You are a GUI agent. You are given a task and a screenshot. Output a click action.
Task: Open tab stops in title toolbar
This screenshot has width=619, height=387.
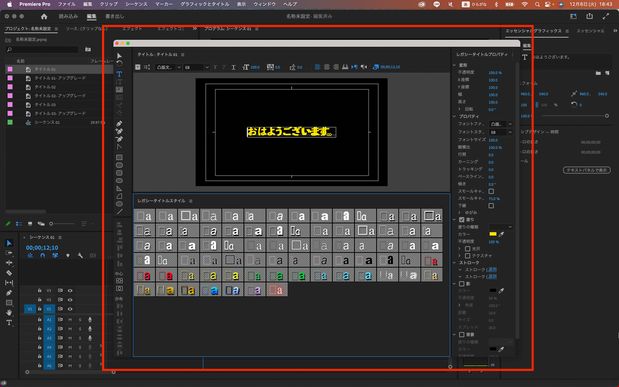click(345, 67)
